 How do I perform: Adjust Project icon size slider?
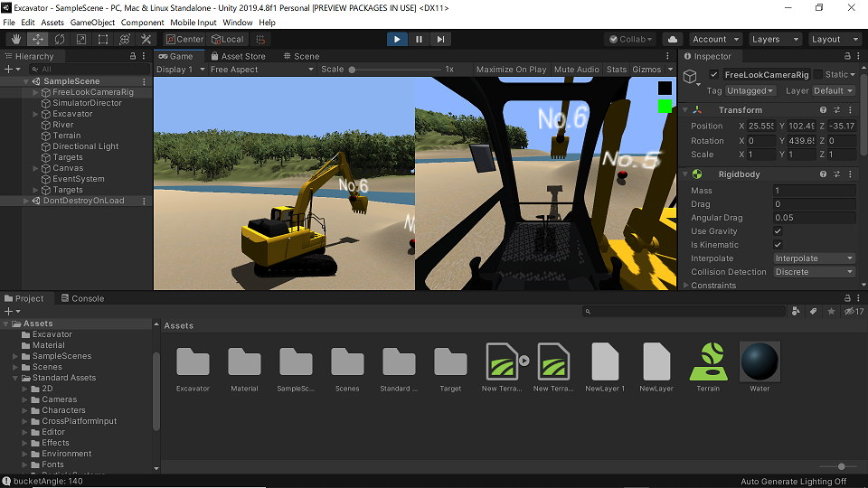(x=840, y=467)
